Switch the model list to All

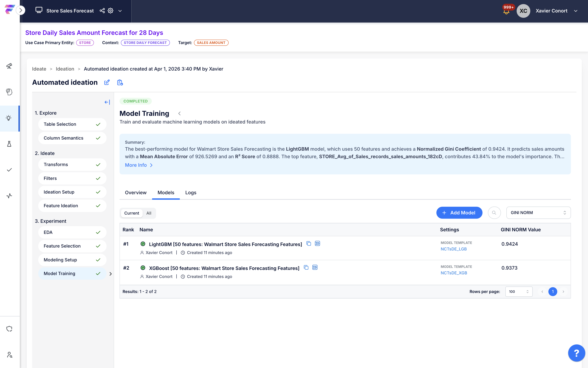[149, 213]
